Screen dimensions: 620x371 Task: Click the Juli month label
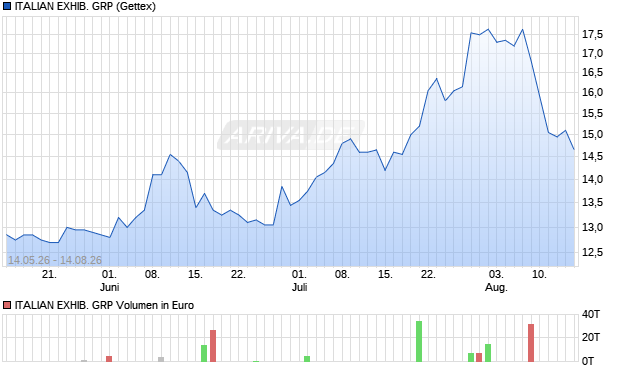[x=300, y=287]
